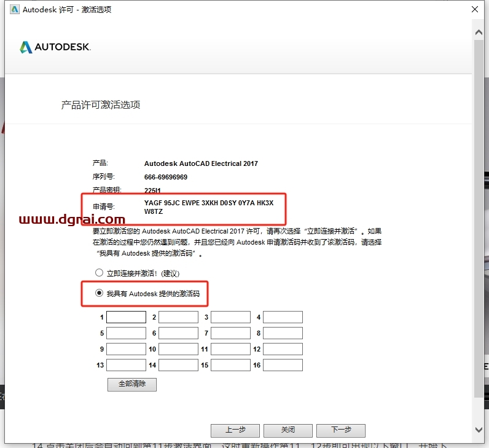Click activation code field 9
The width and height of the screenshot is (489, 448).
[127, 349]
